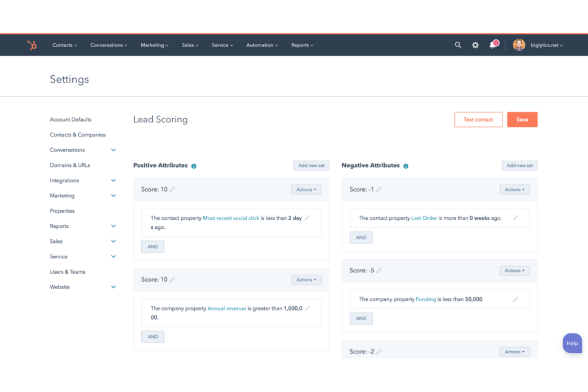This screenshot has height=392, width=588.
Task: Open the Actions dropdown on the first positive set
Action: point(306,189)
